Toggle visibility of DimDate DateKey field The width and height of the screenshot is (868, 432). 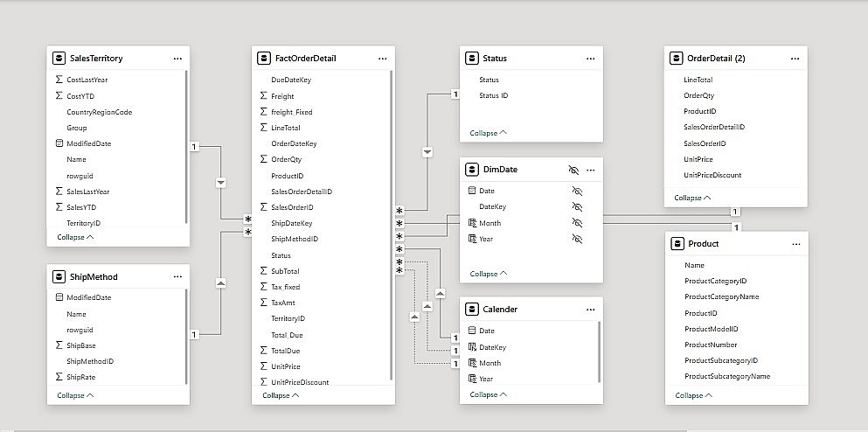576,207
